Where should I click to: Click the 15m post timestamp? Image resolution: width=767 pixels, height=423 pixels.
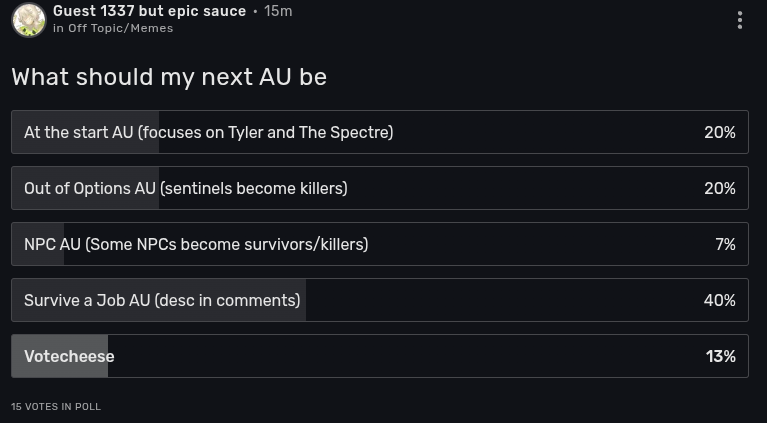coord(278,11)
